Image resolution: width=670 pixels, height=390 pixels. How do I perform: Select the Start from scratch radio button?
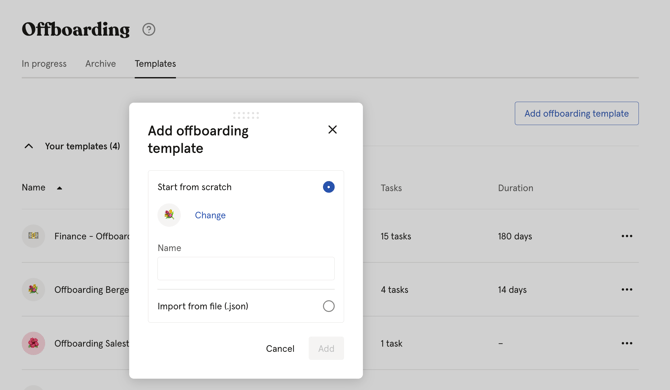(x=329, y=187)
